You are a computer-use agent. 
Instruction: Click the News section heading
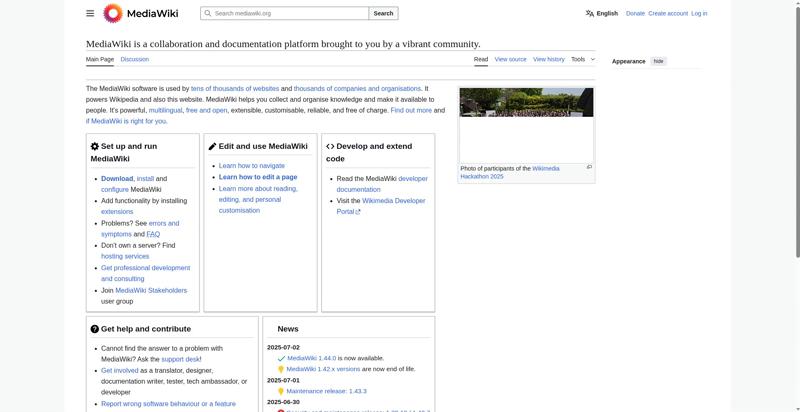pyautogui.click(x=288, y=329)
